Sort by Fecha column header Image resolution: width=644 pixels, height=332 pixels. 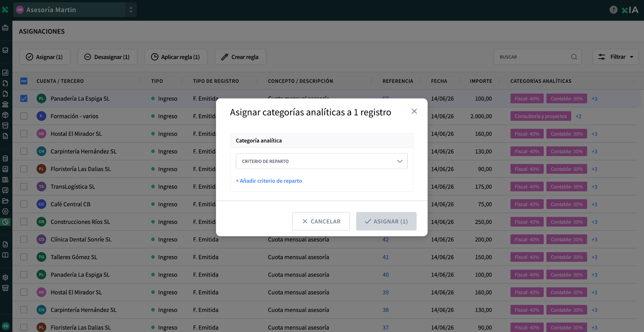[x=439, y=81]
